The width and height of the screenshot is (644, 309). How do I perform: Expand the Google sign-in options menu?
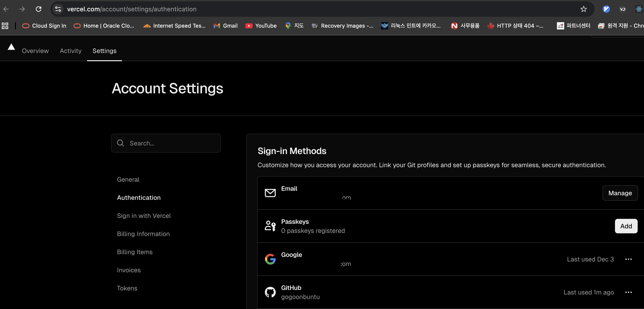[x=628, y=259]
